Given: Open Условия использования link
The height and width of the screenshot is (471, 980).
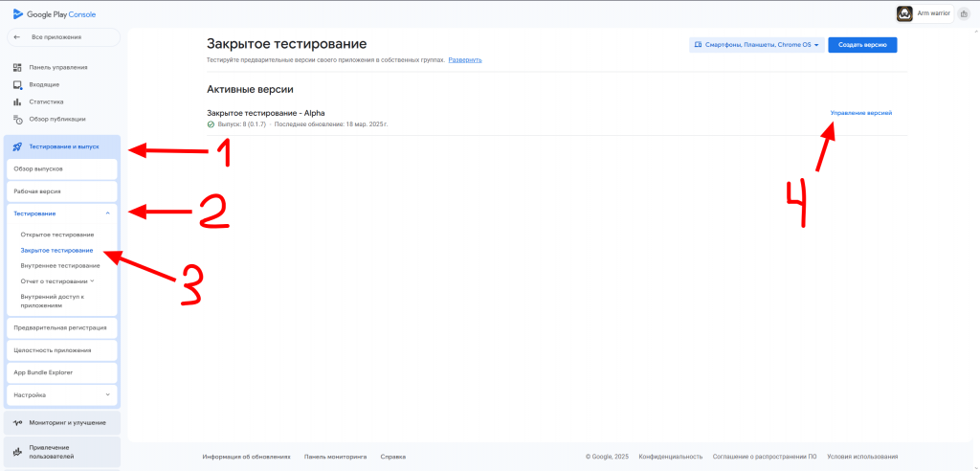Looking at the screenshot, I should (862, 457).
